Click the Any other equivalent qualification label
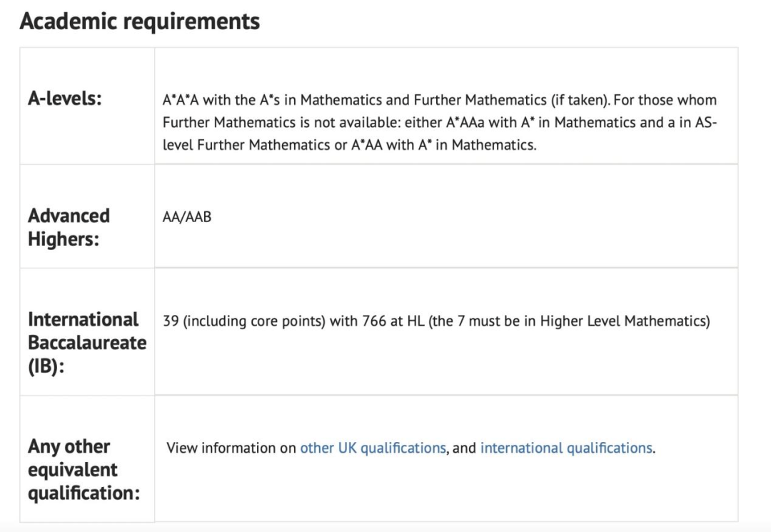This screenshot has width=771, height=532. click(x=84, y=470)
